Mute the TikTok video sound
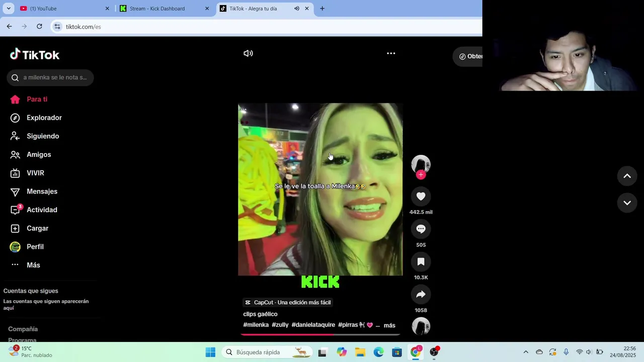The width and height of the screenshot is (644, 362). coord(248,53)
